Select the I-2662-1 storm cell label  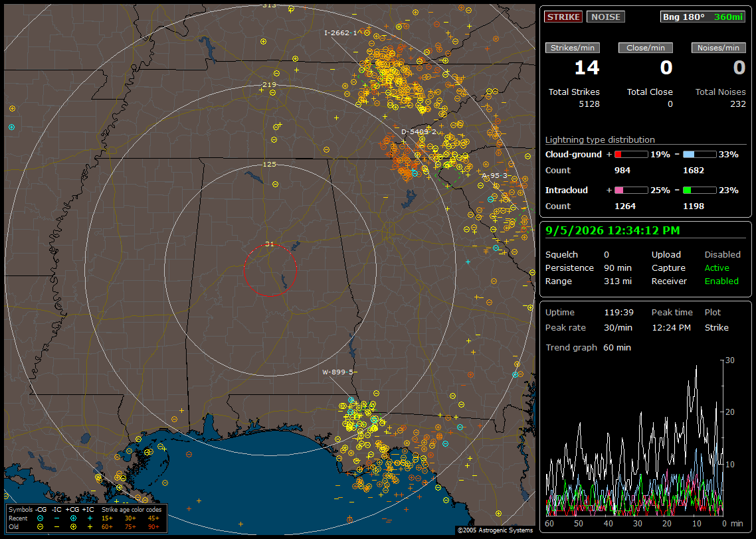pos(340,33)
